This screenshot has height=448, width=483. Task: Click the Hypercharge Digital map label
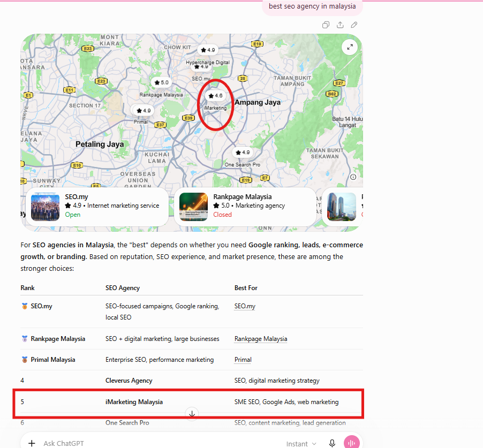point(208,62)
